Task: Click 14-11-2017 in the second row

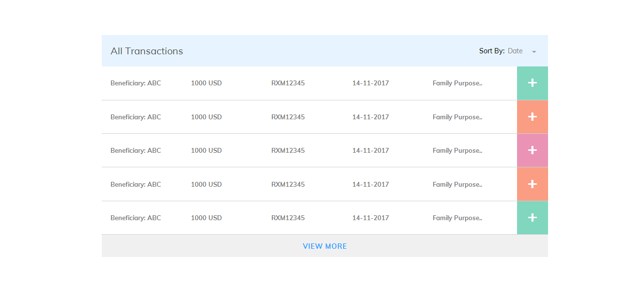Action: [x=371, y=117]
